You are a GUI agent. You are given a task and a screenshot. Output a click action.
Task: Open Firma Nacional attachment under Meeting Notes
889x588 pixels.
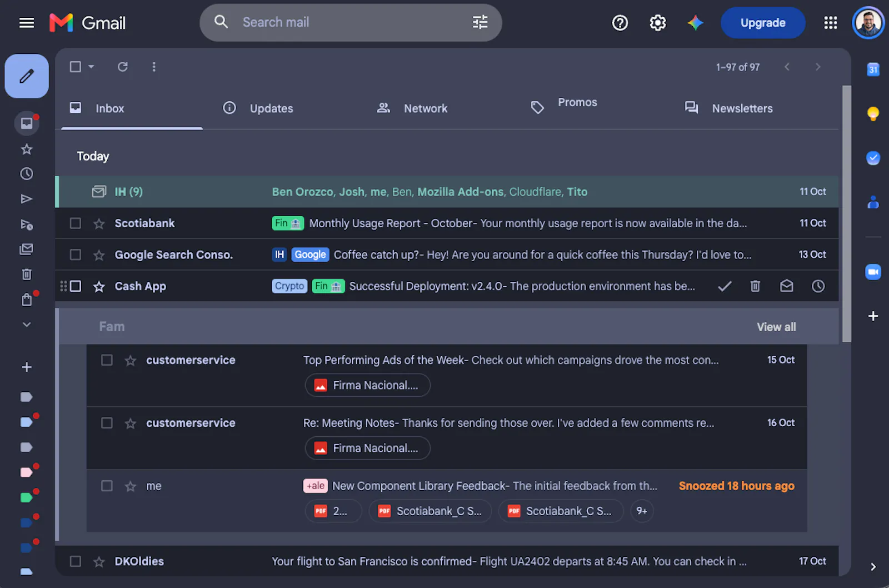[368, 448]
